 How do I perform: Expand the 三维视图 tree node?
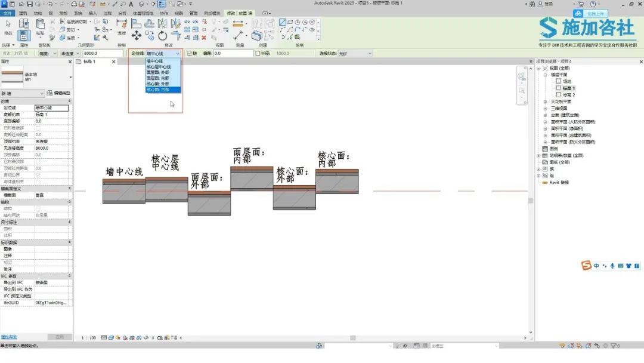coord(546,109)
